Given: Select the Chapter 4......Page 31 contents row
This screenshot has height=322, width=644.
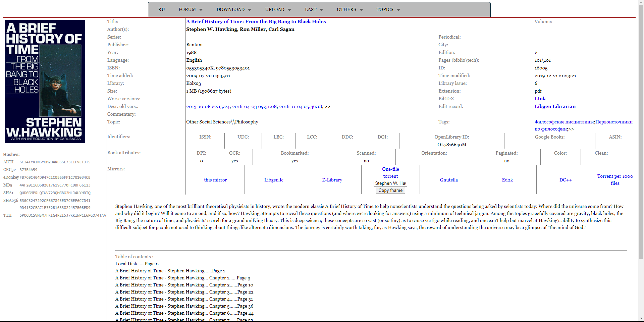Looking at the screenshot, I should pos(184,299).
